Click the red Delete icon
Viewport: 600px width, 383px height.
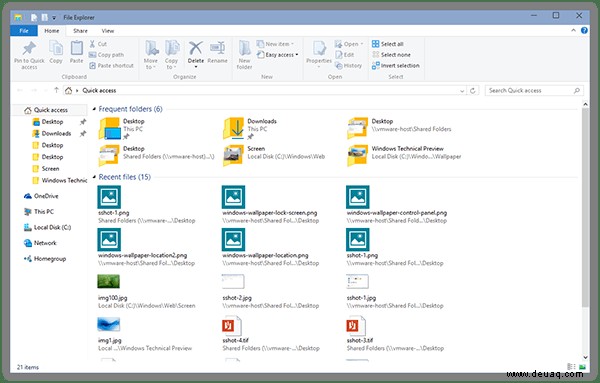tap(196, 49)
